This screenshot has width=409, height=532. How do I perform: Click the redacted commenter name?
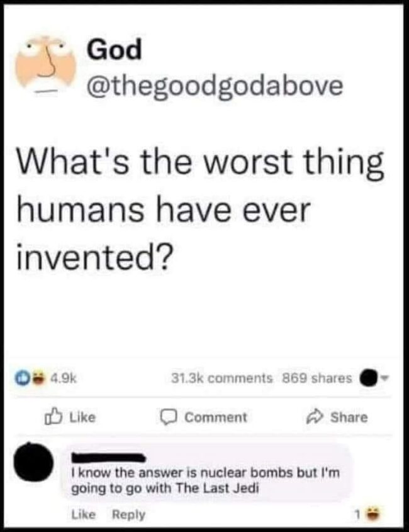pos(109,458)
